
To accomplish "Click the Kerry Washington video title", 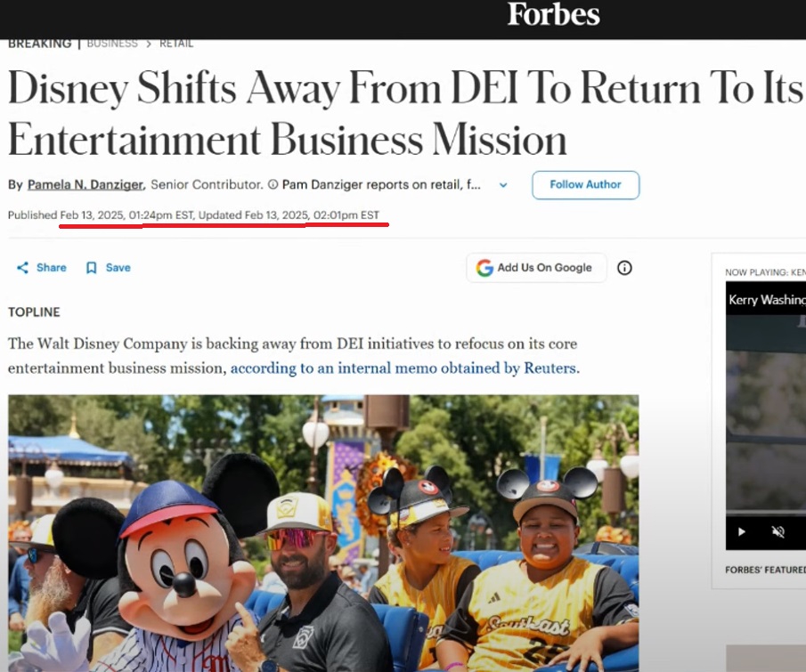I will tap(767, 300).
